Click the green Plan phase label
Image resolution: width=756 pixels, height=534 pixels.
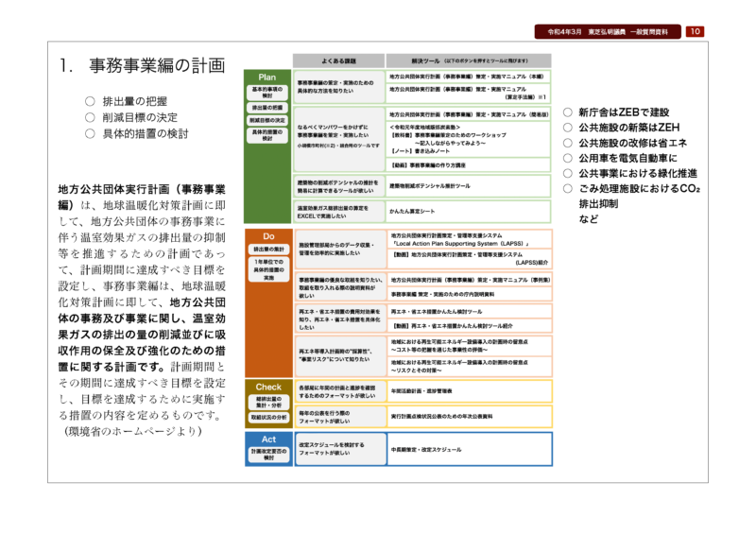point(267,77)
